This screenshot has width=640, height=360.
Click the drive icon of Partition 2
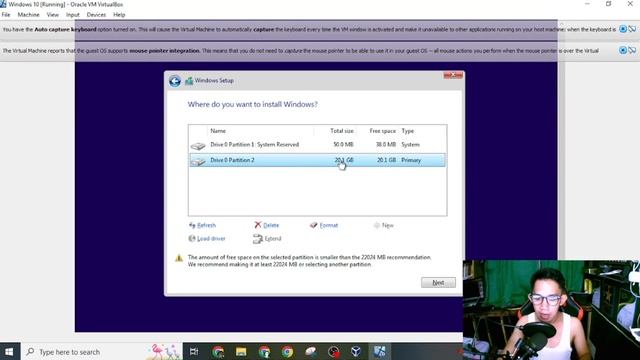pyautogui.click(x=198, y=161)
